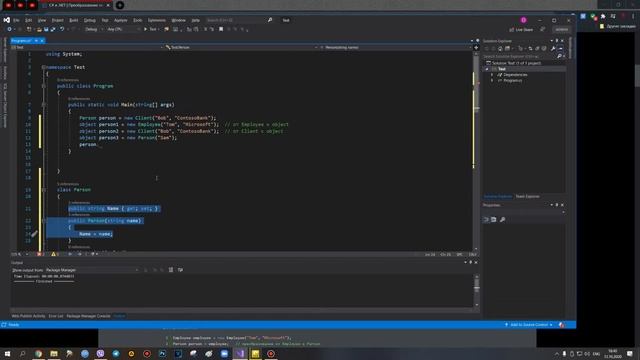The width and height of the screenshot is (640, 360).
Task: Collapse the Main method block
Action: click(x=44, y=105)
